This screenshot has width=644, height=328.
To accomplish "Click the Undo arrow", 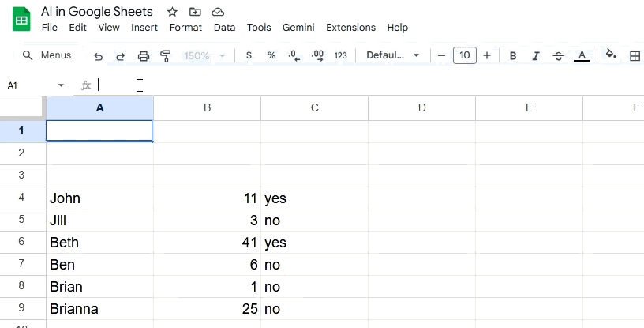I will pyautogui.click(x=98, y=55).
